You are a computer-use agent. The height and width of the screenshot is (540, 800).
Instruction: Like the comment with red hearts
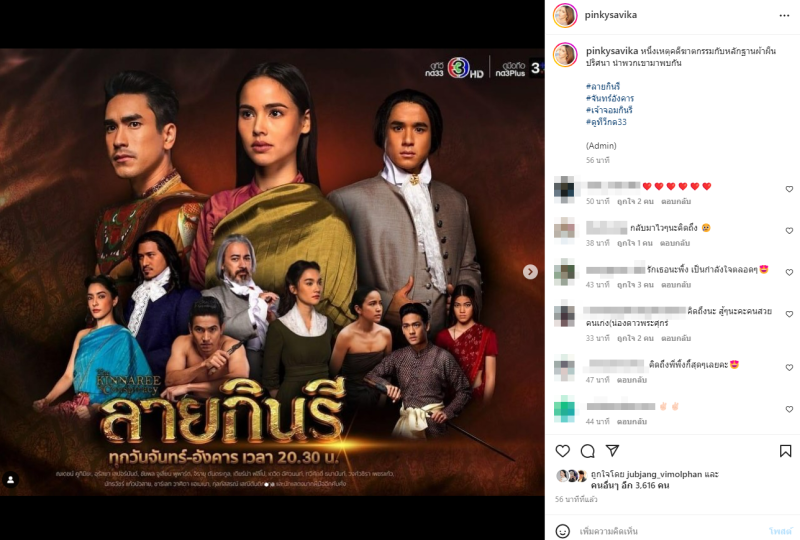[789, 189]
